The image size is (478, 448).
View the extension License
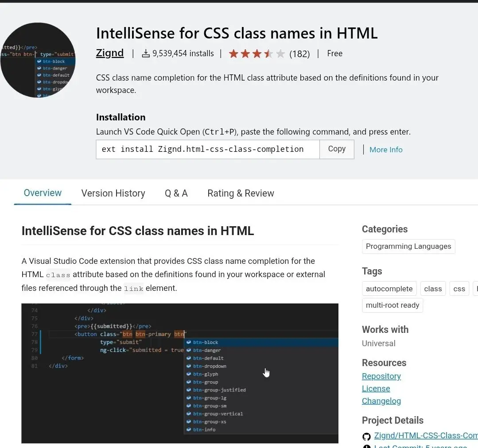[376, 388]
